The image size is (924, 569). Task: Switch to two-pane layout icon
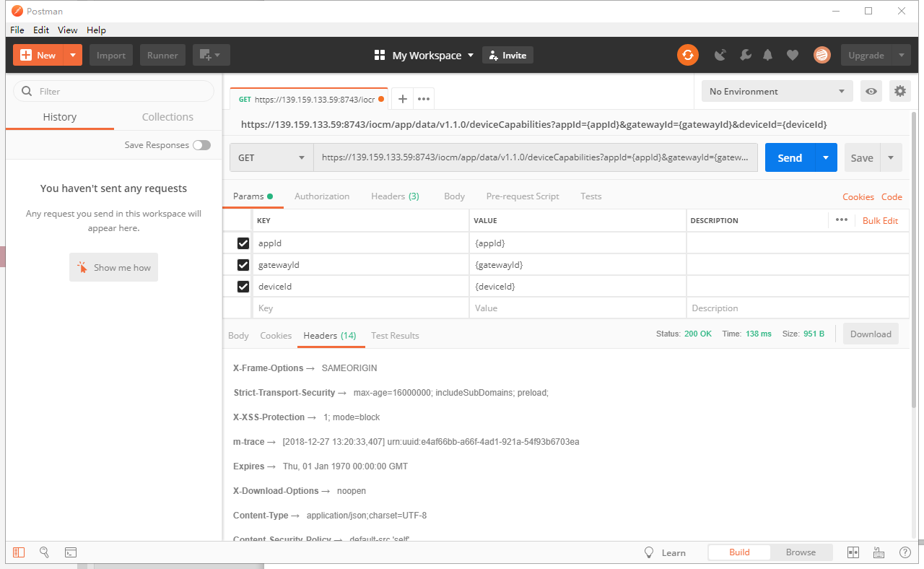pyautogui.click(x=853, y=552)
